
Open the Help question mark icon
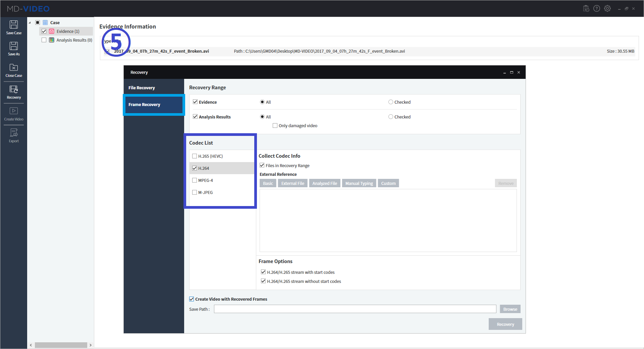click(597, 8)
